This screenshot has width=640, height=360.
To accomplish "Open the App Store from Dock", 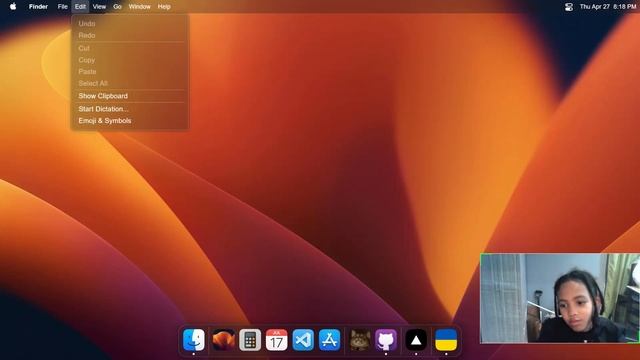I will point(329,340).
